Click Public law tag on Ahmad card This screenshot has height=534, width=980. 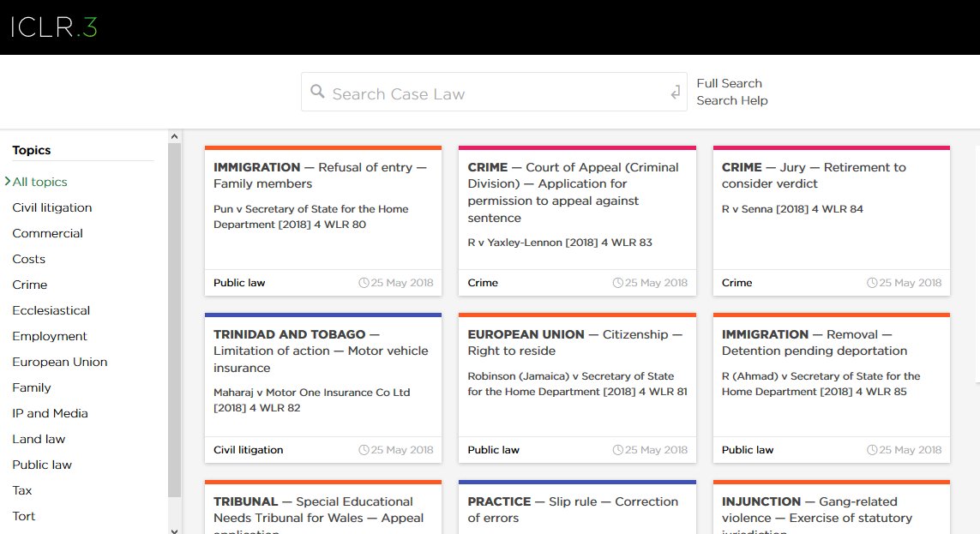pos(748,450)
